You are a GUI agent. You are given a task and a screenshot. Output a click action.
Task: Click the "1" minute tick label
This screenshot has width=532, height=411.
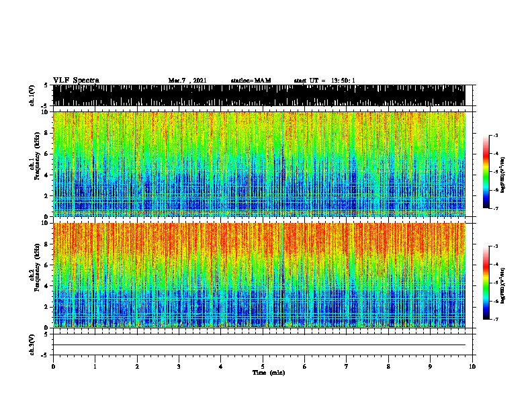(95, 366)
